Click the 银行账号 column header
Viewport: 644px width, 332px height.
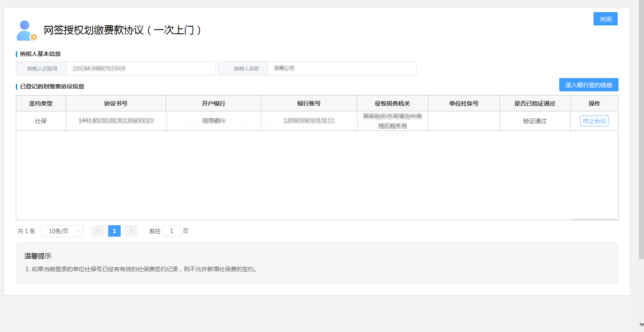(x=309, y=103)
